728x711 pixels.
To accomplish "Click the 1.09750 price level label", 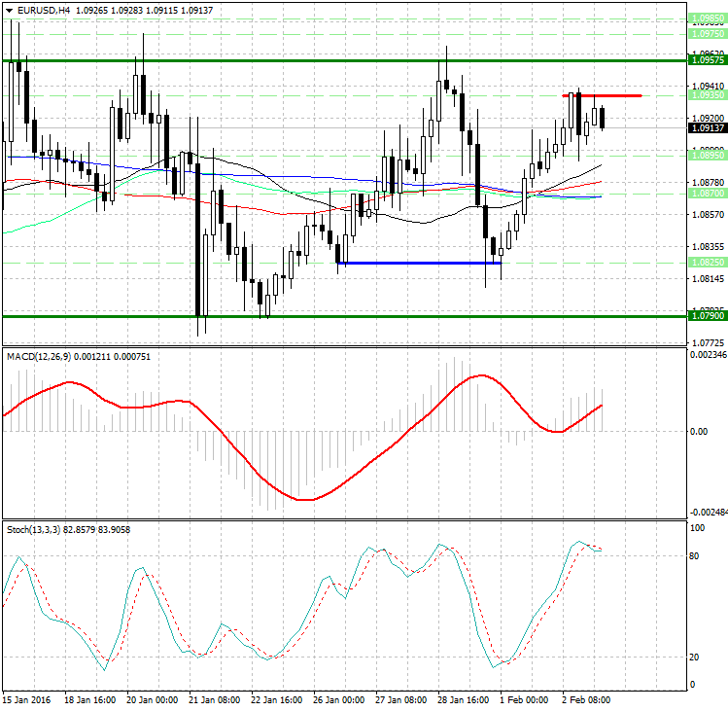I will tap(706, 32).
